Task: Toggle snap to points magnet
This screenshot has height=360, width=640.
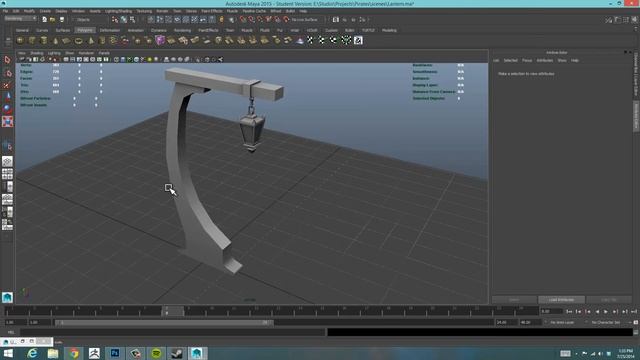Action: coord(260,20)
